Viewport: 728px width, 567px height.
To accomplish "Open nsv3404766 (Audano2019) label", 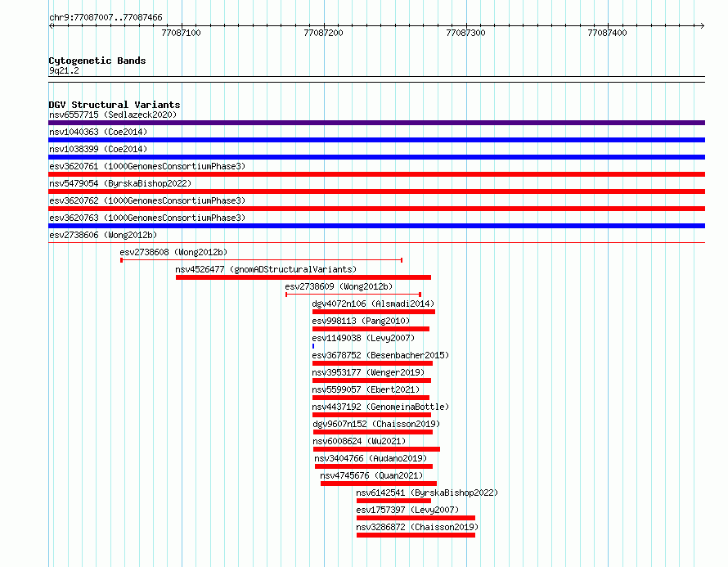I will tap(371, 458).
